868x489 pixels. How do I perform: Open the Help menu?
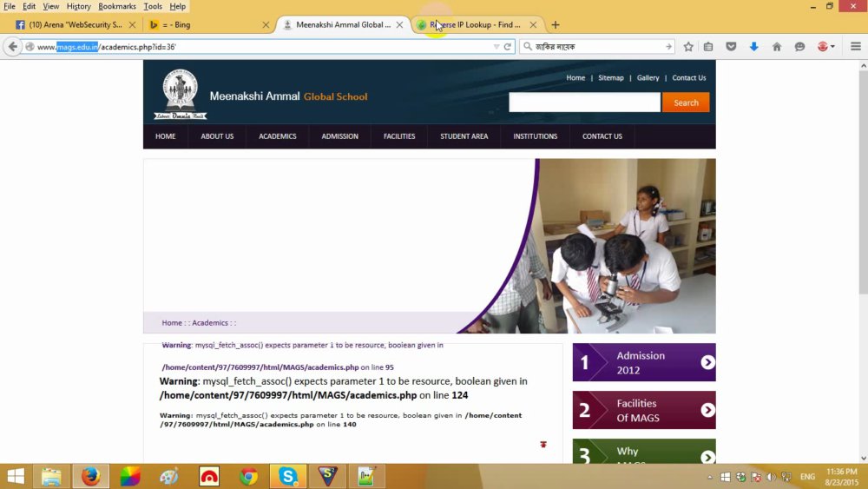click(178, 7)
